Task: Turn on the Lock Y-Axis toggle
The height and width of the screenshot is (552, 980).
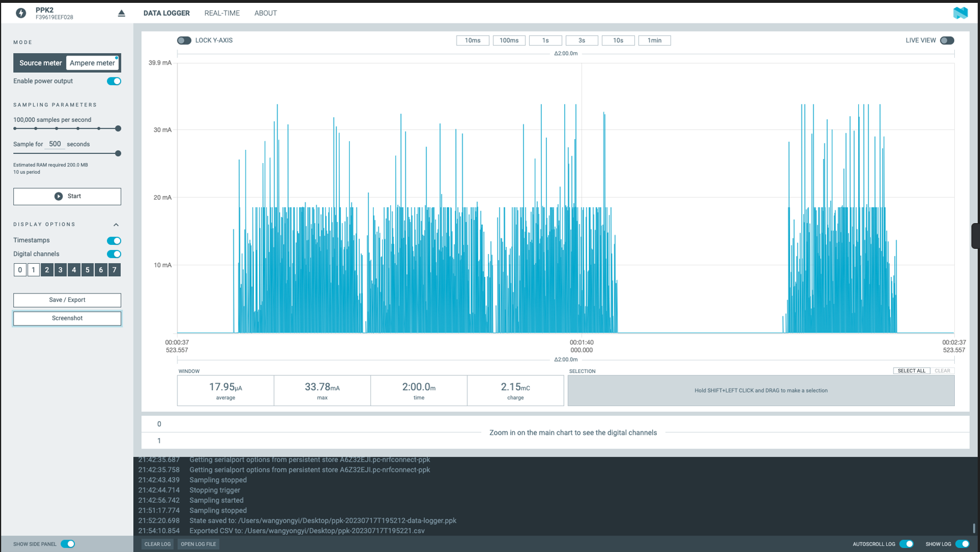Action: (x=184, y=41)
